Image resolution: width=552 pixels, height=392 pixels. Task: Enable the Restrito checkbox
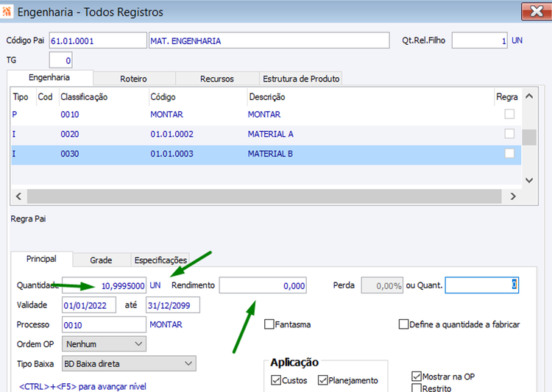[x=417, y=388]
